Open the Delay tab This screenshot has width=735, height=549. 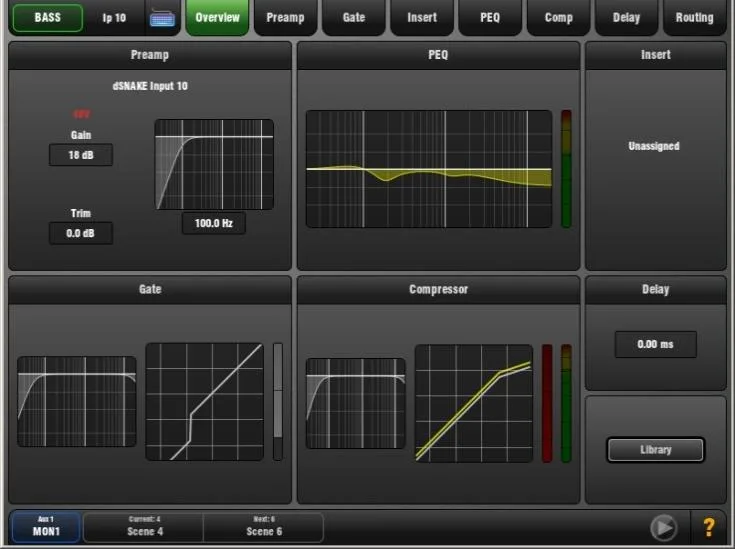pos(626,17)
